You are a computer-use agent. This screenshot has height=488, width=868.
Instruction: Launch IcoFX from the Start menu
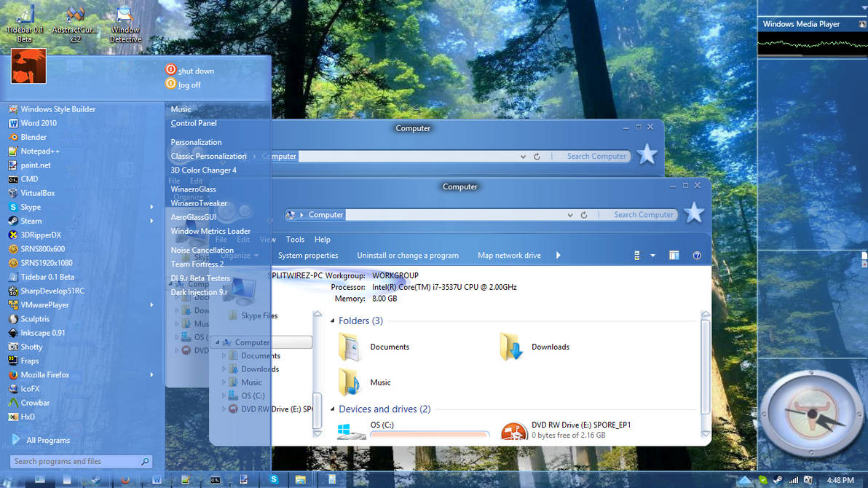click(24, 389)
